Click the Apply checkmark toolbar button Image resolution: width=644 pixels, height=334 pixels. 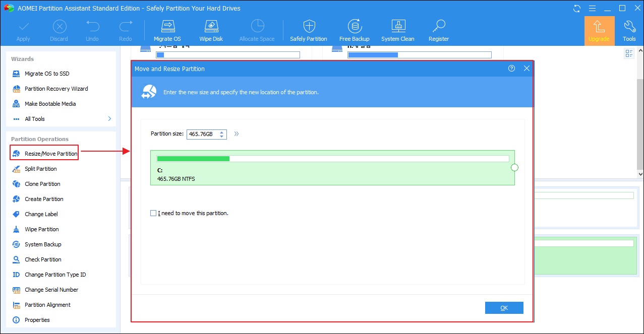click(23, 31)
